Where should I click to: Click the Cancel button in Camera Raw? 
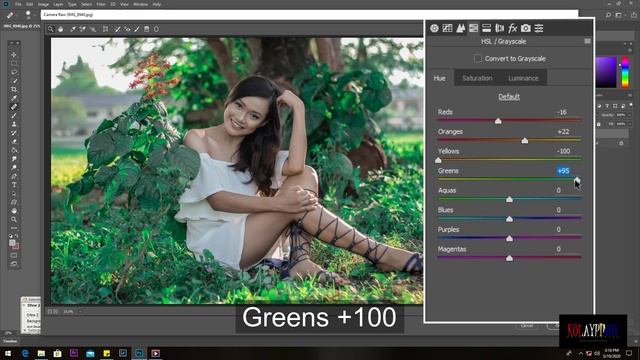coord(527,325)
